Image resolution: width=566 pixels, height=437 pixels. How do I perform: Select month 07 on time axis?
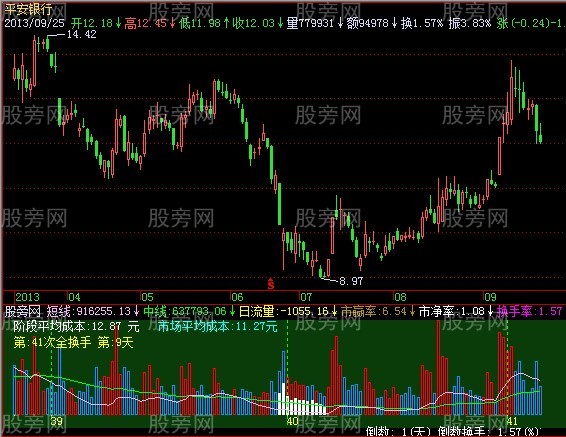click(306, 297)
